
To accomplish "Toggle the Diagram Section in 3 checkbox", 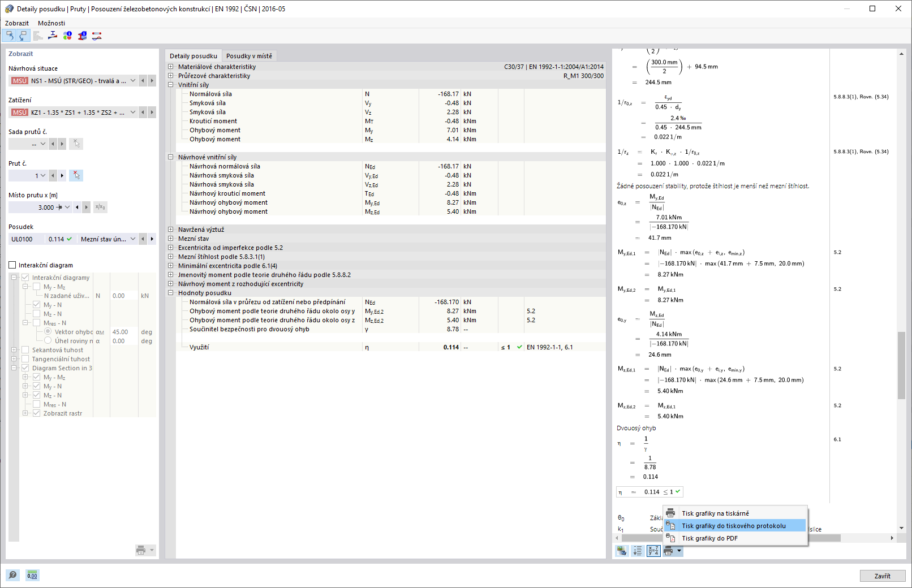I will [x=25, y=368].
